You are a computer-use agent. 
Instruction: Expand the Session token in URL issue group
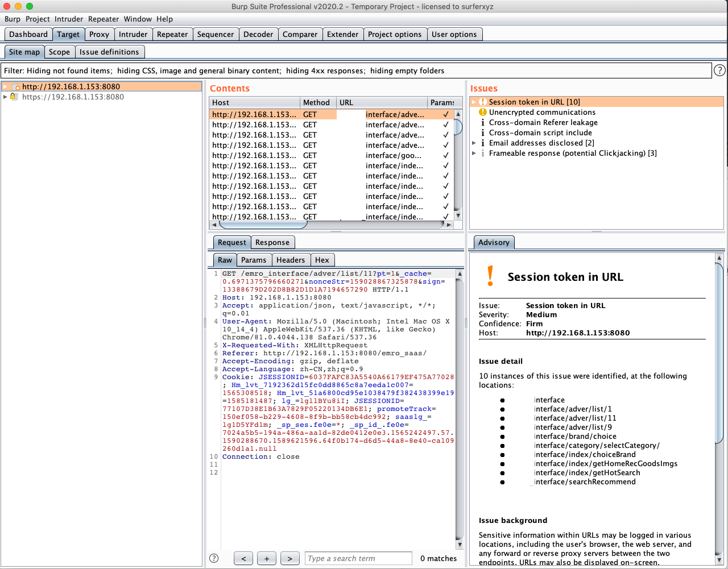point(473,102)
